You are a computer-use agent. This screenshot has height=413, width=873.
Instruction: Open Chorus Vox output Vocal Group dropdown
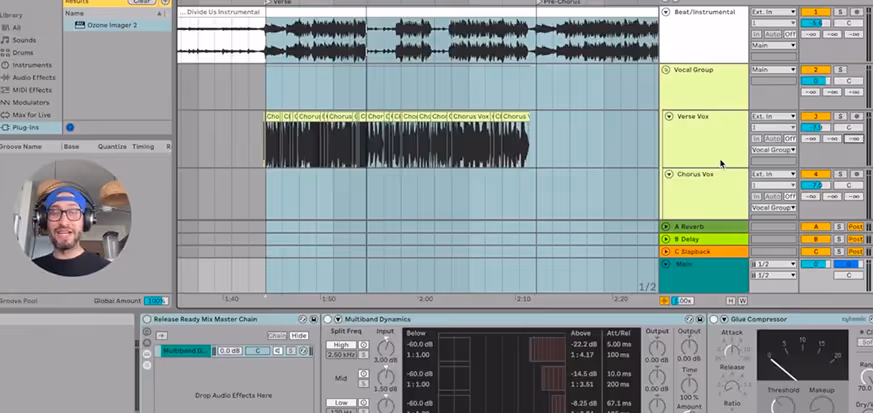click(773, 208)
